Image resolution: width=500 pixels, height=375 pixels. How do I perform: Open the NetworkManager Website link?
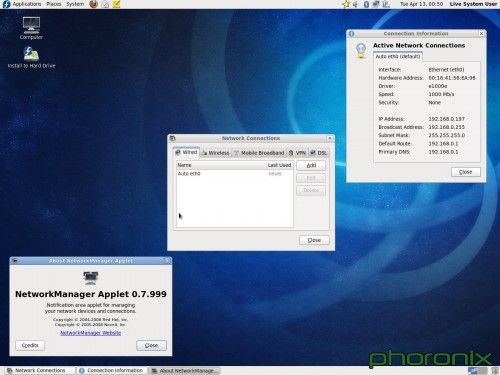(90, 333)
